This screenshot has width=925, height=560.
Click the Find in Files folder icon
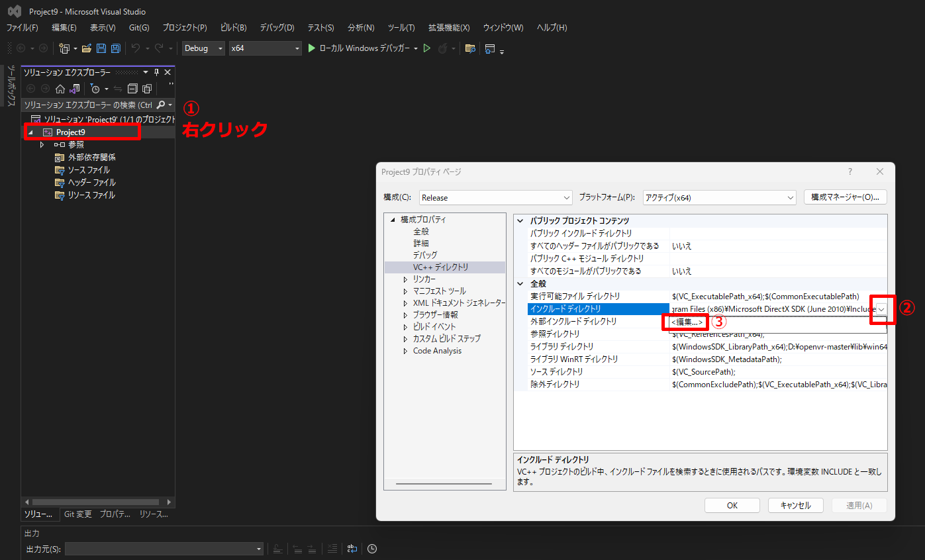coord(470,48)
